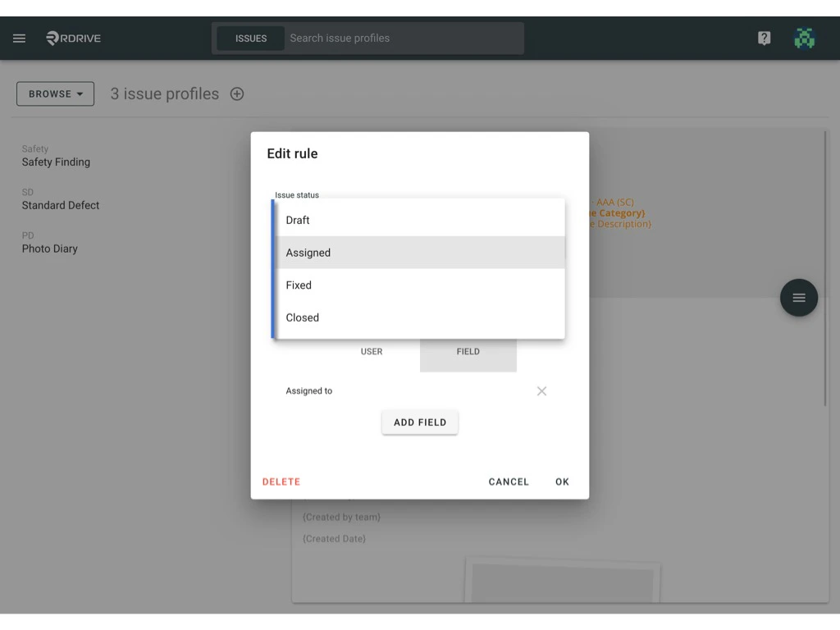Add a new issue profile via plus icon
840x630 pixels.
tap(236, 94)
